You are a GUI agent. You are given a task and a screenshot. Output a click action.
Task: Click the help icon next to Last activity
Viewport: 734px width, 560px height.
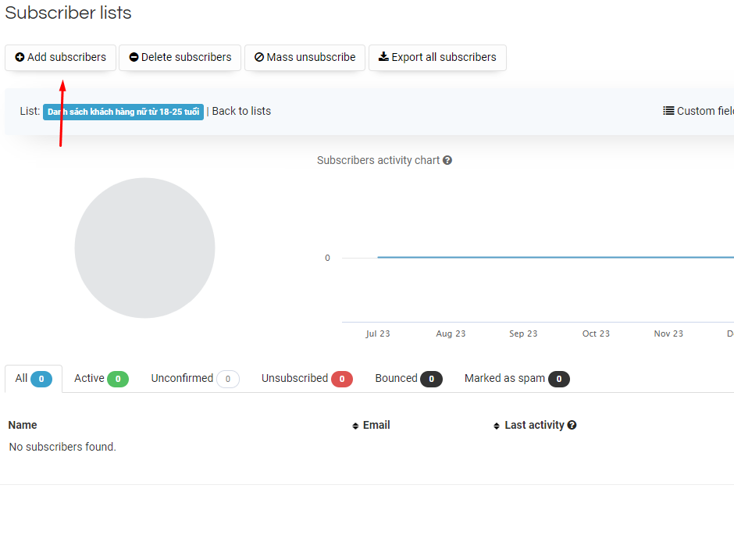point(572,425)
